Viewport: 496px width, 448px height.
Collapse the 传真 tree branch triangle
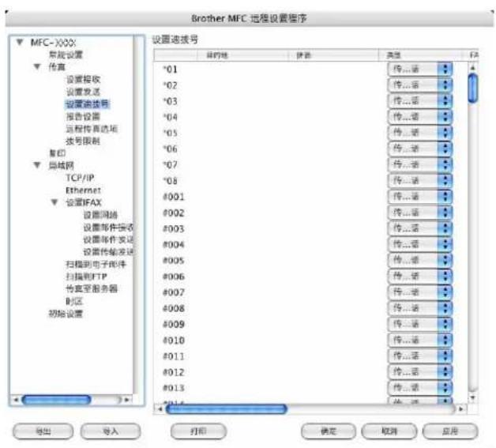tap(37, 66)
